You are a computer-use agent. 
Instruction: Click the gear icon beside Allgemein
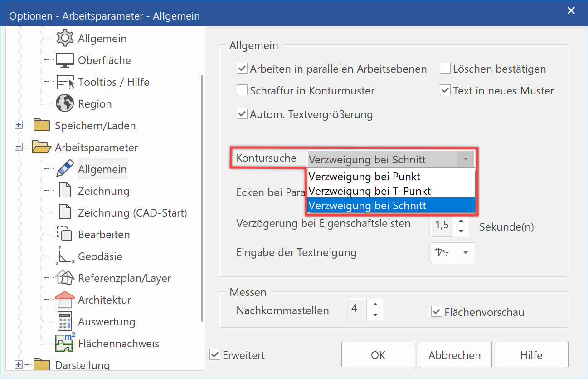(64, 39)
